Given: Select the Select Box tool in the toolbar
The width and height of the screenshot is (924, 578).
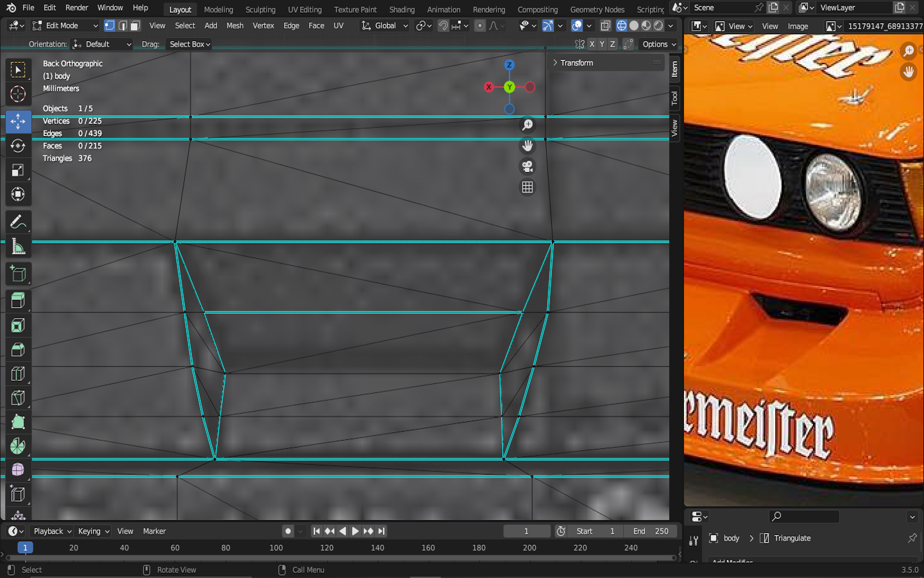Looking at the screenshot, I should click(x=18, y=69).
